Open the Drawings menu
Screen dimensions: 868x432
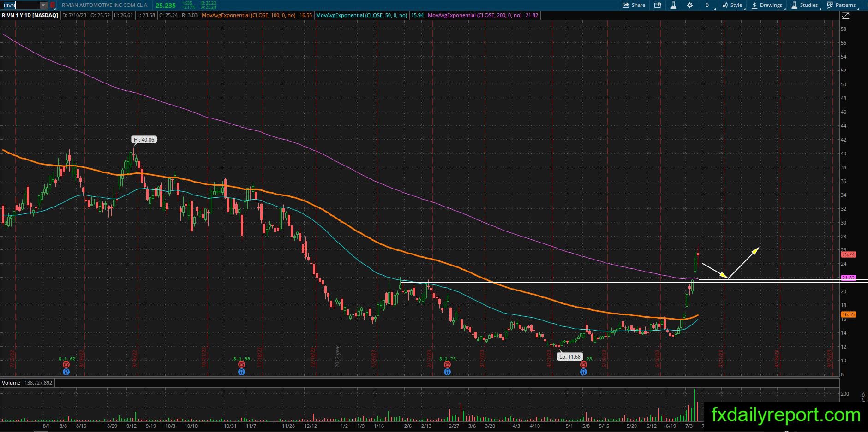[x=767, y=5]
